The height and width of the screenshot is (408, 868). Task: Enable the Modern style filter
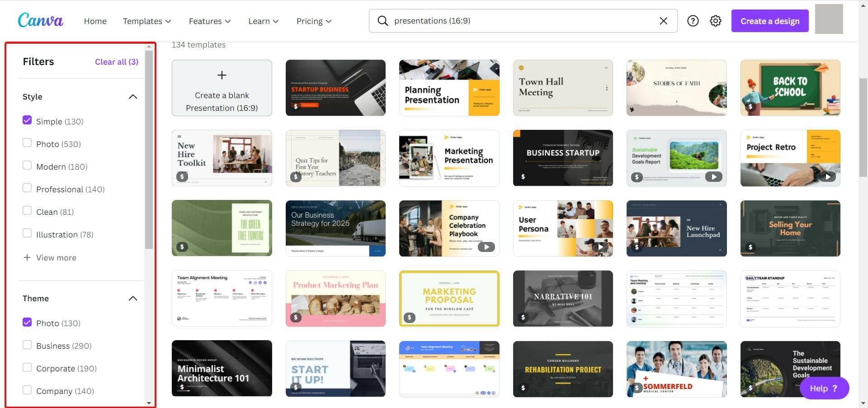click(27, 166)
